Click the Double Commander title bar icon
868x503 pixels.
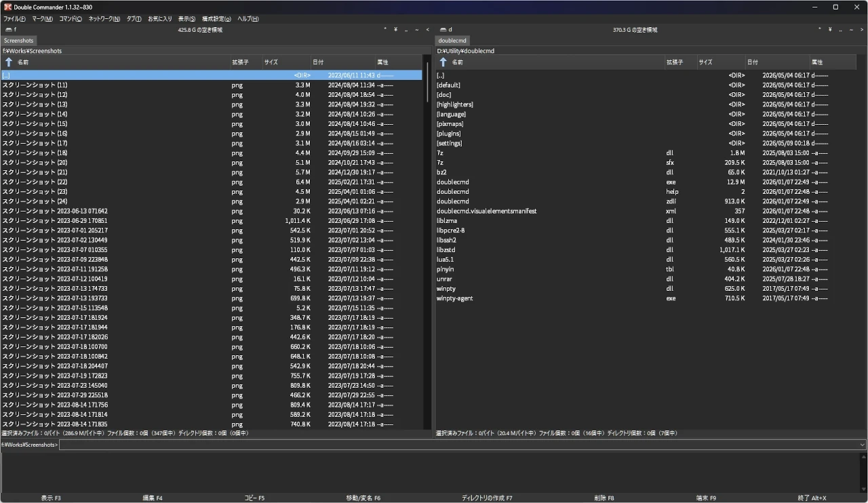[7, 7]
